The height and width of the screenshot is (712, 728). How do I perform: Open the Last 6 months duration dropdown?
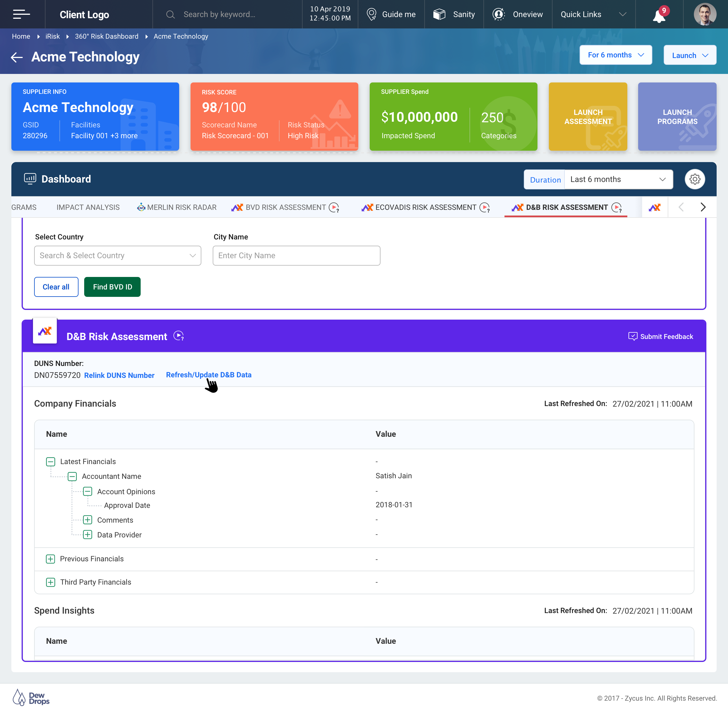(x=618, y=179)
